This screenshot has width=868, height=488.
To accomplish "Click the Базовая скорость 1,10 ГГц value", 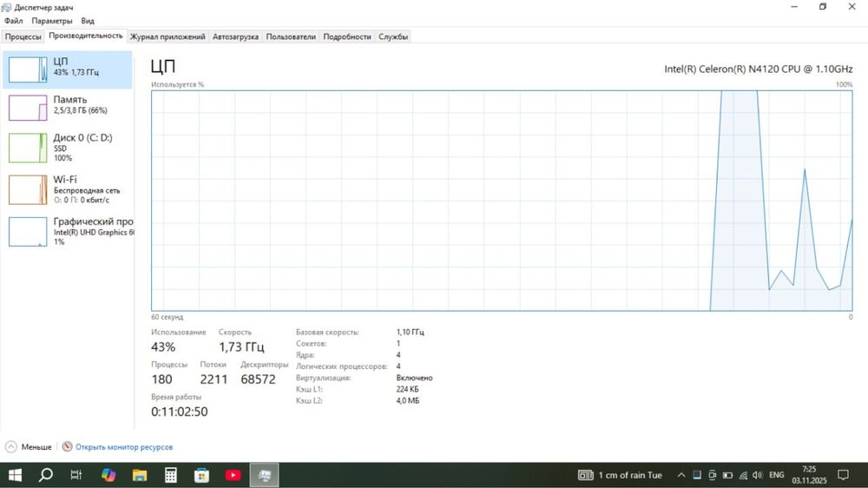I will (411, 332).
